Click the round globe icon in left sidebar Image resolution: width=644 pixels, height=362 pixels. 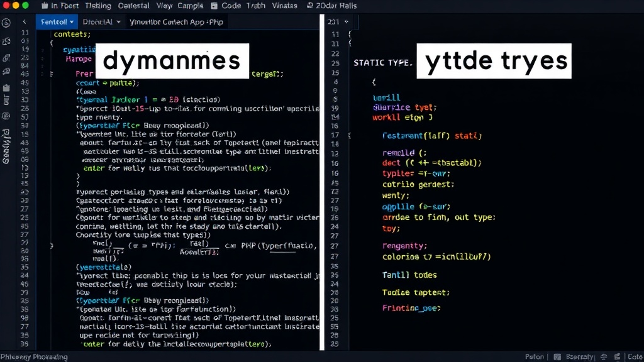pyautogui.click(x=6, y=116)
